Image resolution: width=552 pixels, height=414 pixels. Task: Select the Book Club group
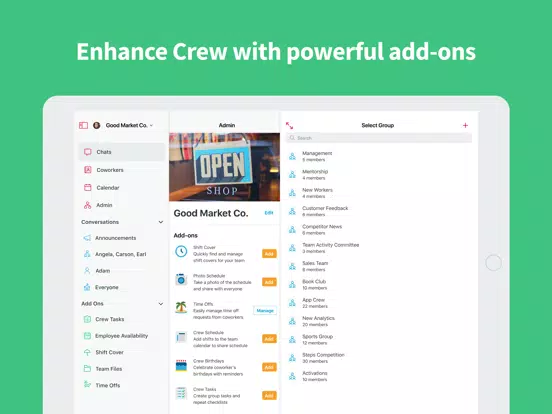(379, 284)
